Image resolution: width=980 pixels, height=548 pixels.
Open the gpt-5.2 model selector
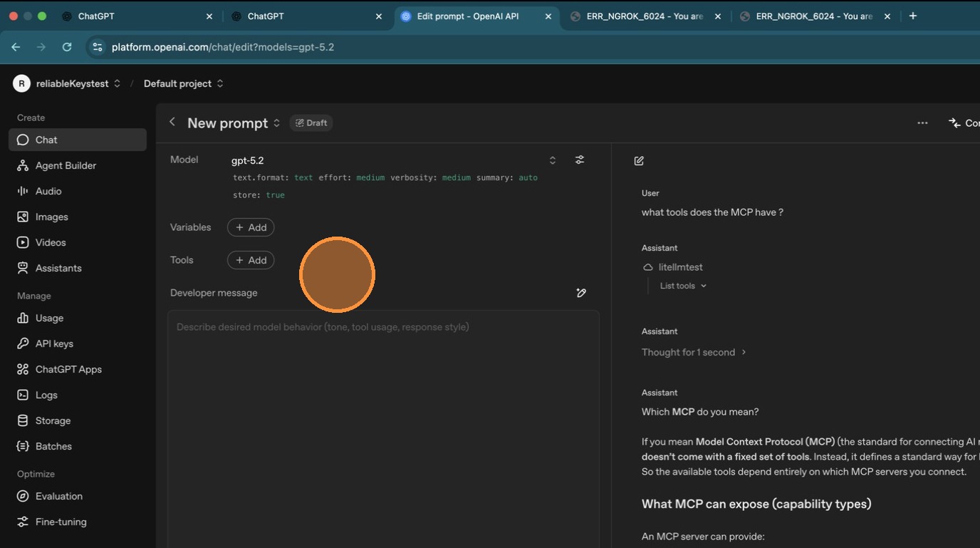point(394,160)
